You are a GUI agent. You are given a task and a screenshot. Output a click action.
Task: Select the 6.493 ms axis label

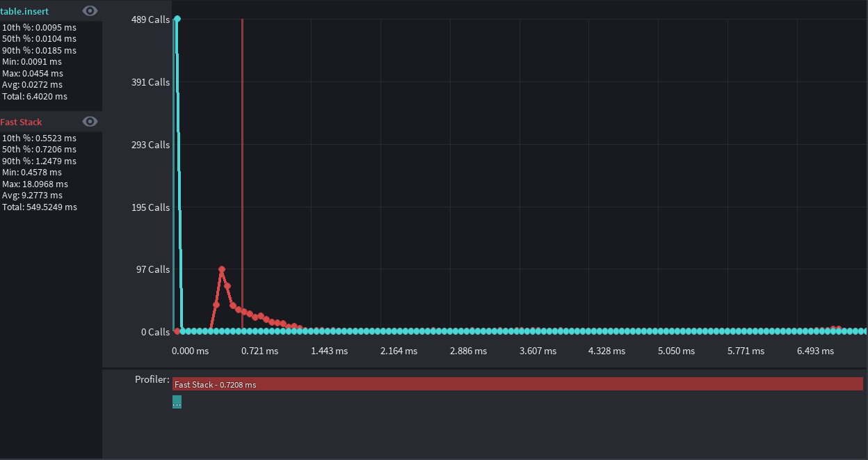pos(815,351)
